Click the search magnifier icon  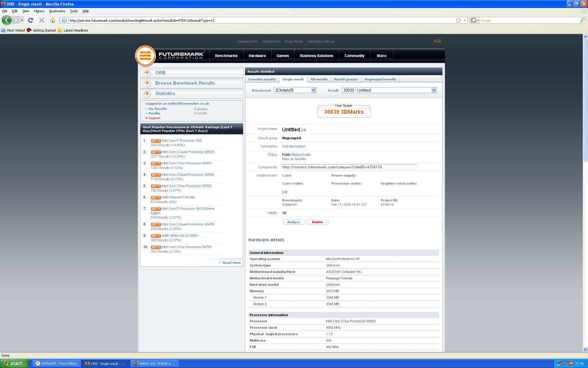click(x=582, y=20)
